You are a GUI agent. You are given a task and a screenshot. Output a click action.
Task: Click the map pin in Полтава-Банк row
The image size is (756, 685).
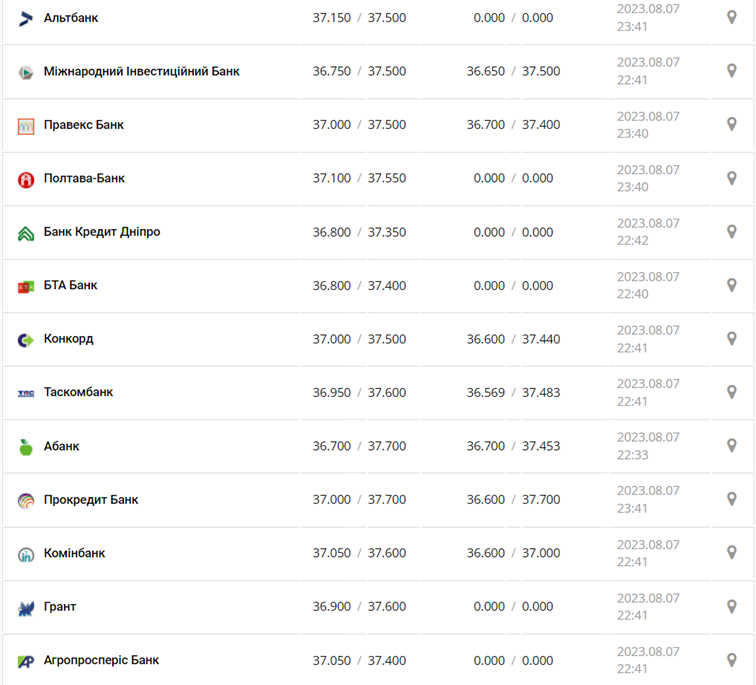tap(732, 178)
